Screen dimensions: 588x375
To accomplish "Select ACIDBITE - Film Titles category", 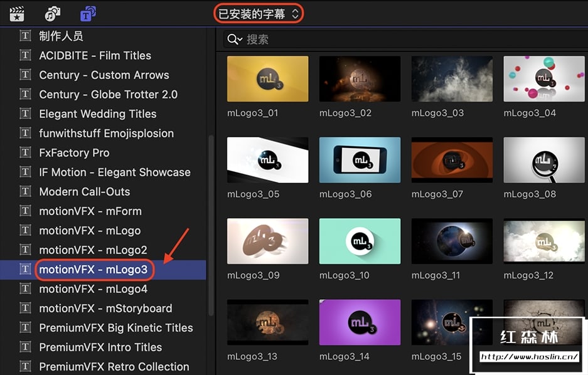I will point(103,55).
